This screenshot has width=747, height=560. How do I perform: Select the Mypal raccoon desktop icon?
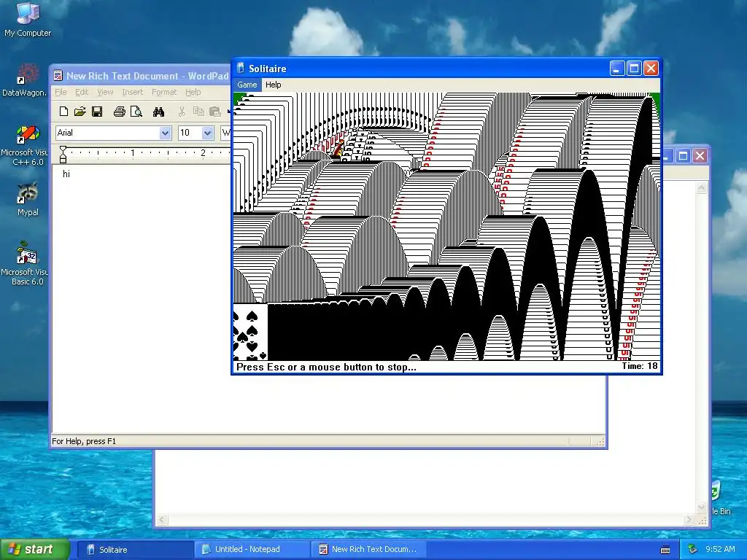point(28,199)
